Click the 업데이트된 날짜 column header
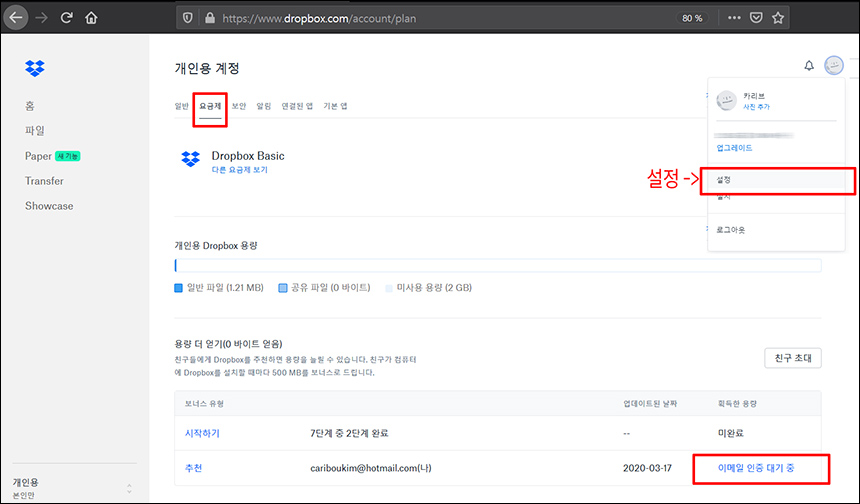860x504 pixels. [650, 404]
